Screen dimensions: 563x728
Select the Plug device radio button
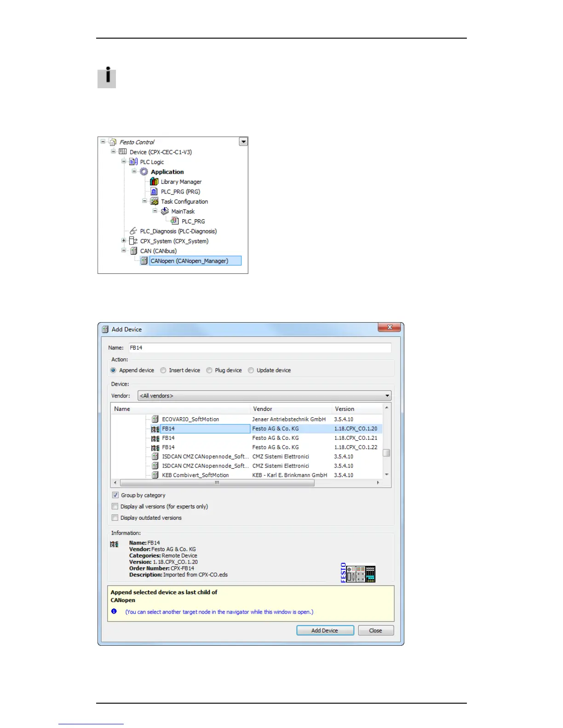pyautogui.click(x=209, y=370)
